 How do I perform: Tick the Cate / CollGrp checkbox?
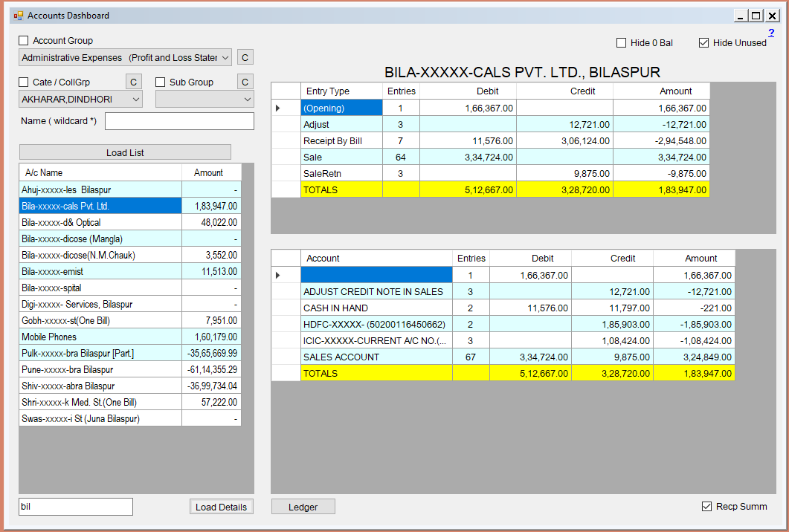click(x=24, y=82)
